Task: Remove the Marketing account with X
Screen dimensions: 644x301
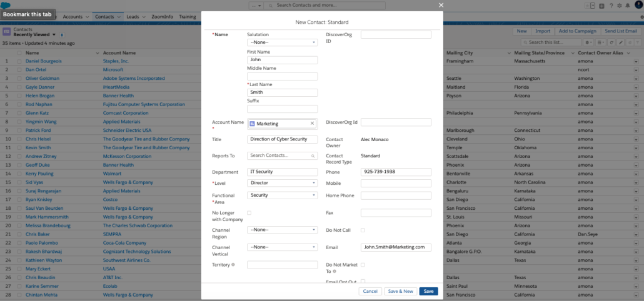Action: click(312, 124)
